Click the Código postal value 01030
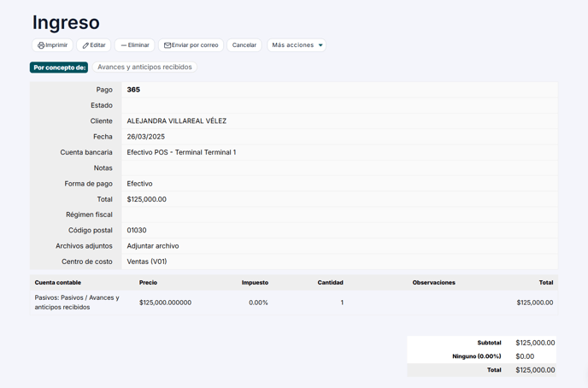The width and height of the screenshot is (588, 388). (x=137, y=230)
